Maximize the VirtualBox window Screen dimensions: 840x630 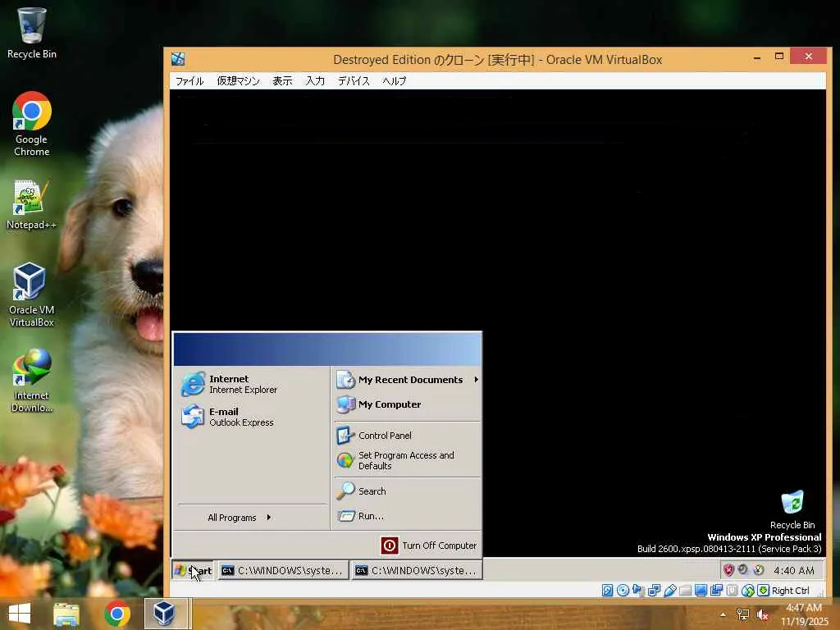tap(779, 57)
